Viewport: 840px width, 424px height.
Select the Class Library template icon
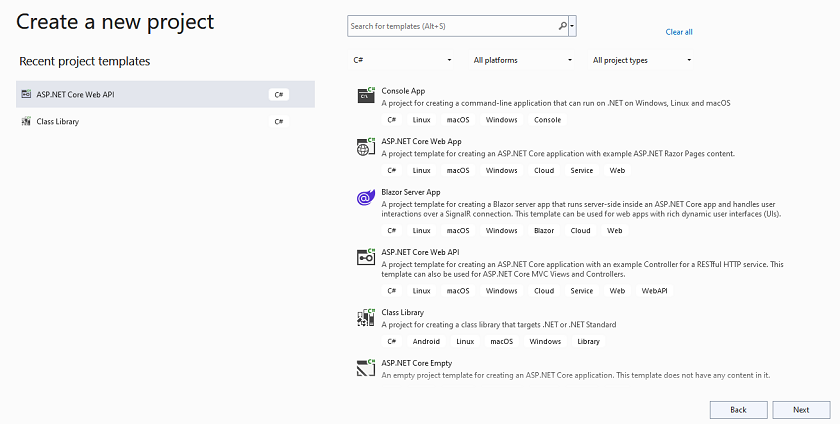pos(366,317)
